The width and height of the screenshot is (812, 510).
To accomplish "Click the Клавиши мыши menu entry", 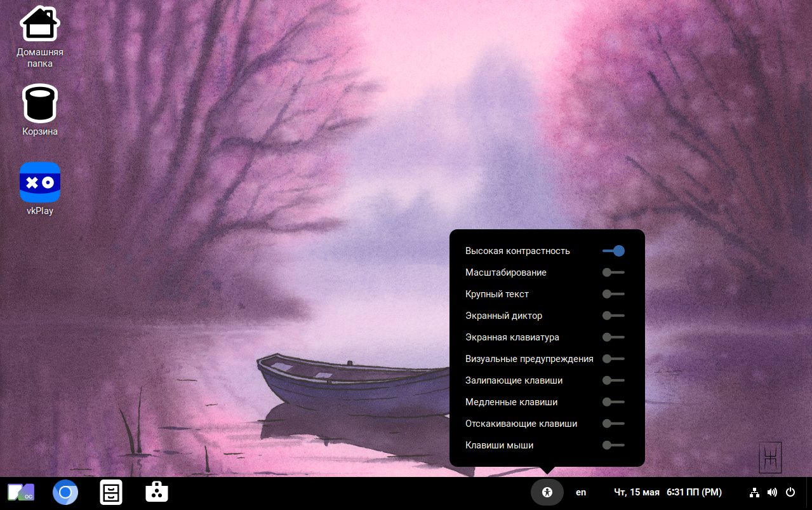I will 499,445.
